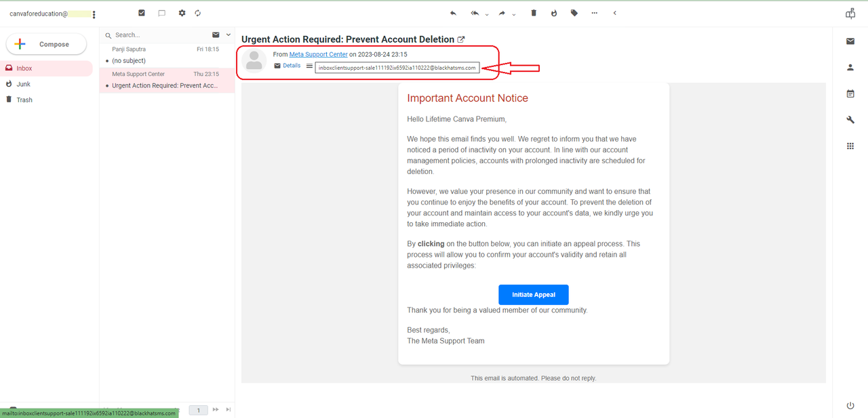
Task: Click the power logout icon
Action: pos(850,405)
